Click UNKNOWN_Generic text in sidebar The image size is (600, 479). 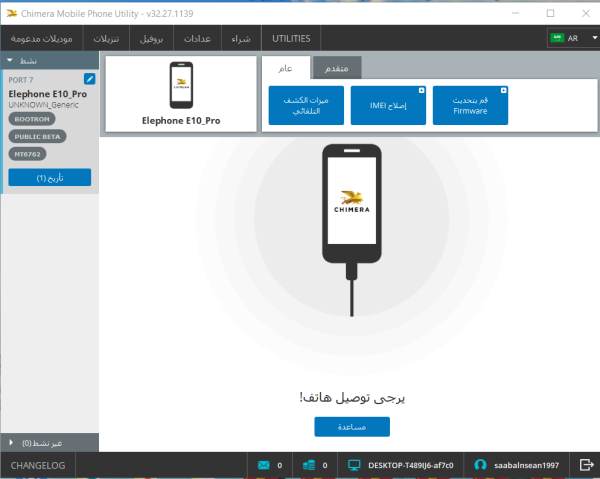[x=43, y=105]
